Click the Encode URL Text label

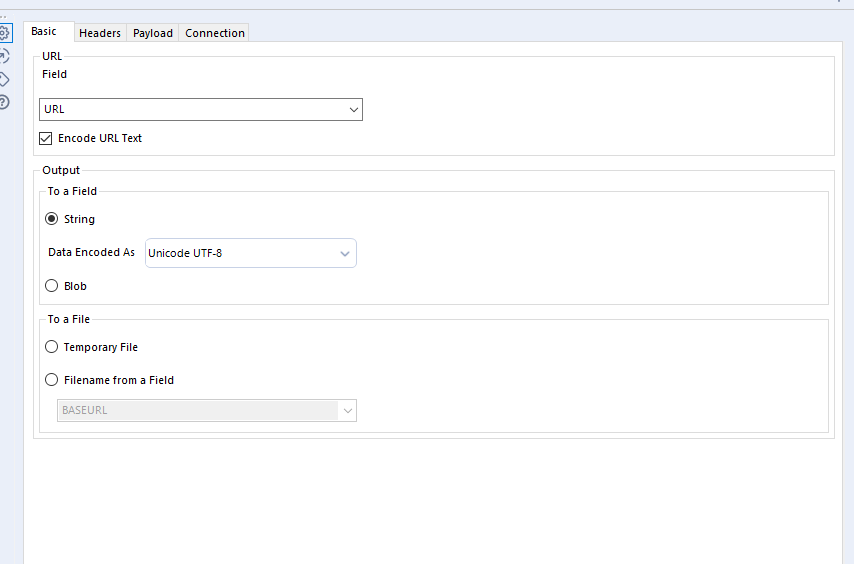pyautogui.click(x=100, y=138)
